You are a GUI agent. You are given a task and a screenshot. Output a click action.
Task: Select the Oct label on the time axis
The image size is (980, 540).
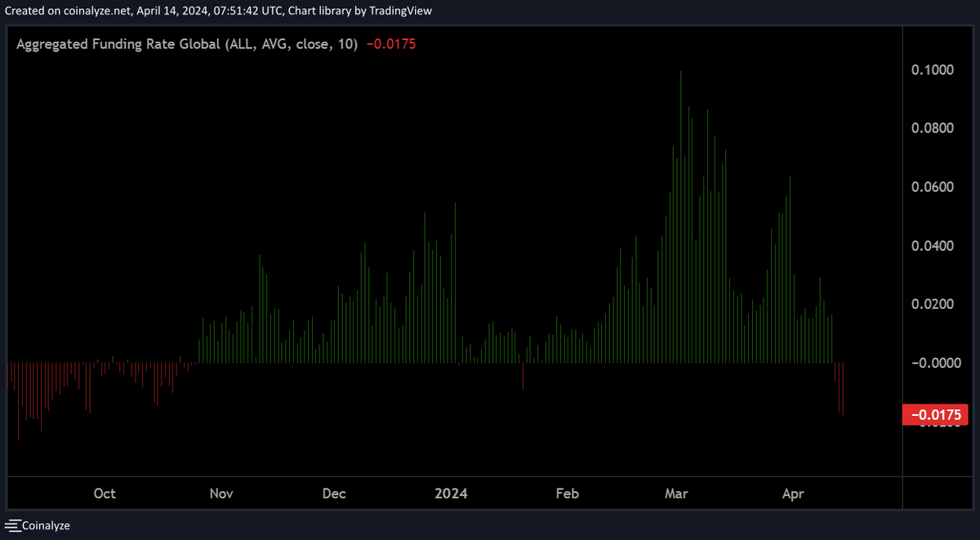105,493
